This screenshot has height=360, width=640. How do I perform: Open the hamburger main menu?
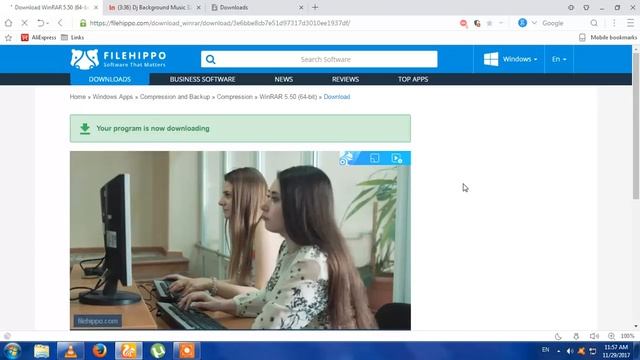click(631, 23)
